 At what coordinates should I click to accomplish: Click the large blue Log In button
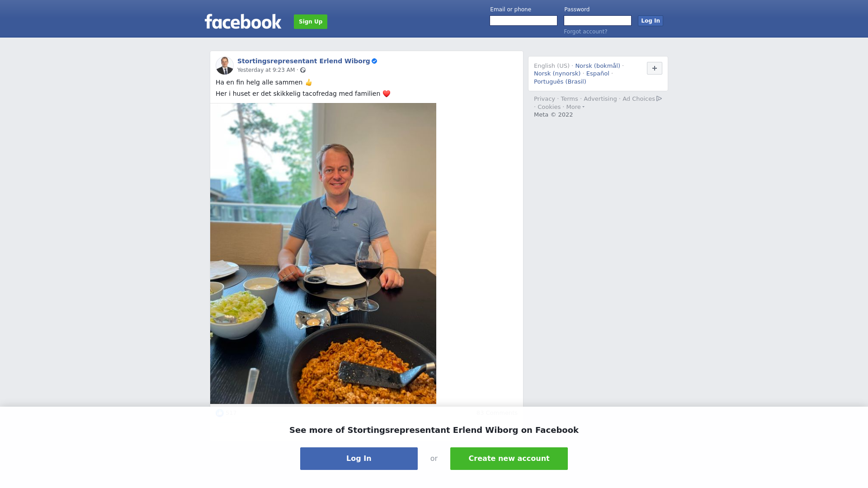359,459
